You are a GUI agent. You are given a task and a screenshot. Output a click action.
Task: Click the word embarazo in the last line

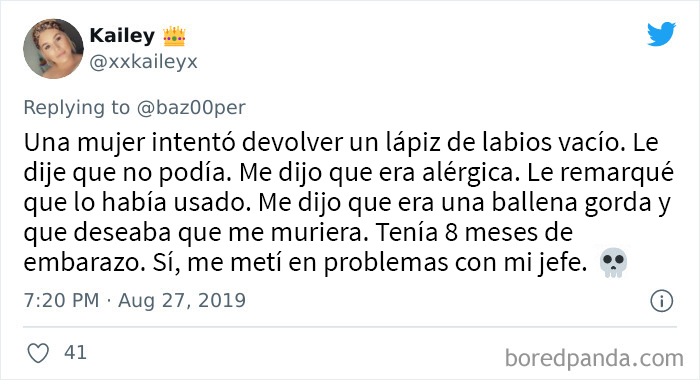[84, 263]
